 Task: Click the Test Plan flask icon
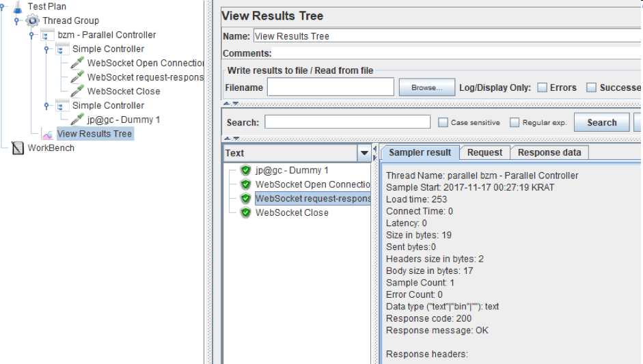[x=17, y=7]
